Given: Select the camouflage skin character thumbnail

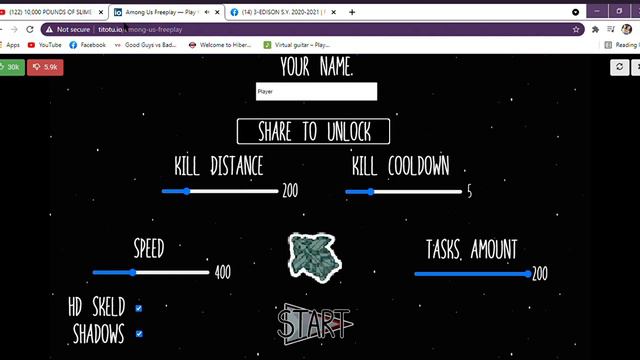Looking at the screenshot, I should tap(315, 258).
